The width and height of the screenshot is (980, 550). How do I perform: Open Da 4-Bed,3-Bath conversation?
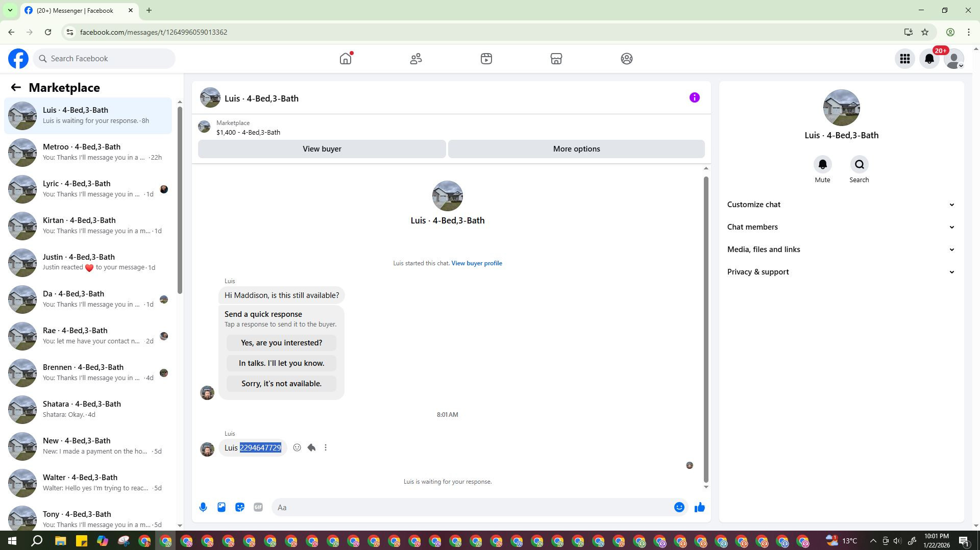(88, 299)
